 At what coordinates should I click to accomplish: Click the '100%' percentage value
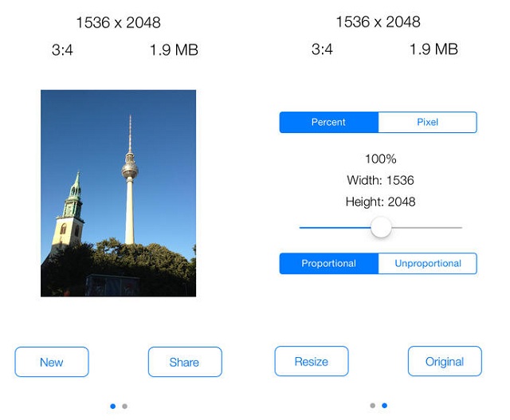(x=381, y=159)
